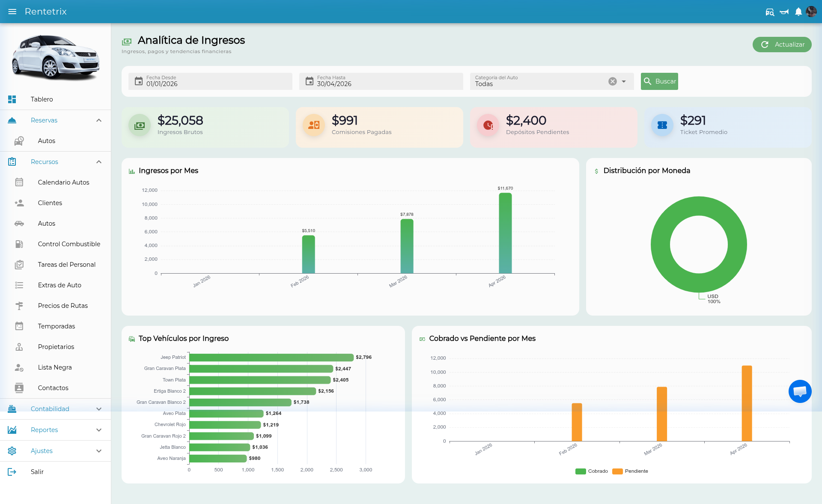Image resolution: width=822 pixels, height=504 pixels.
Task: Click the Recursos clipboard icon
Action: (x=12, y=162)
